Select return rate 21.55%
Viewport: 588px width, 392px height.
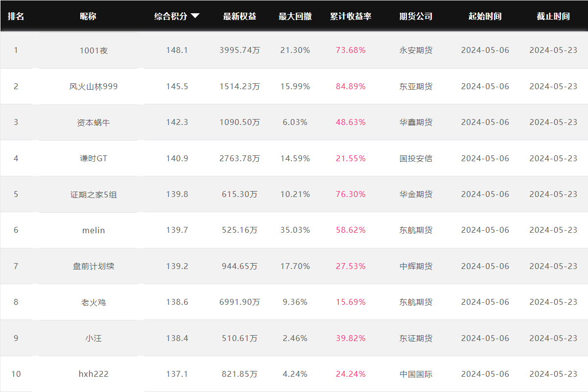click(351, 158)
